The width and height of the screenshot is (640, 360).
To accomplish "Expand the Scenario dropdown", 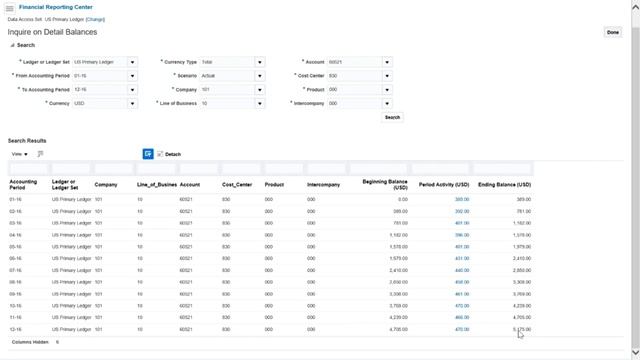I will [260, 76].
